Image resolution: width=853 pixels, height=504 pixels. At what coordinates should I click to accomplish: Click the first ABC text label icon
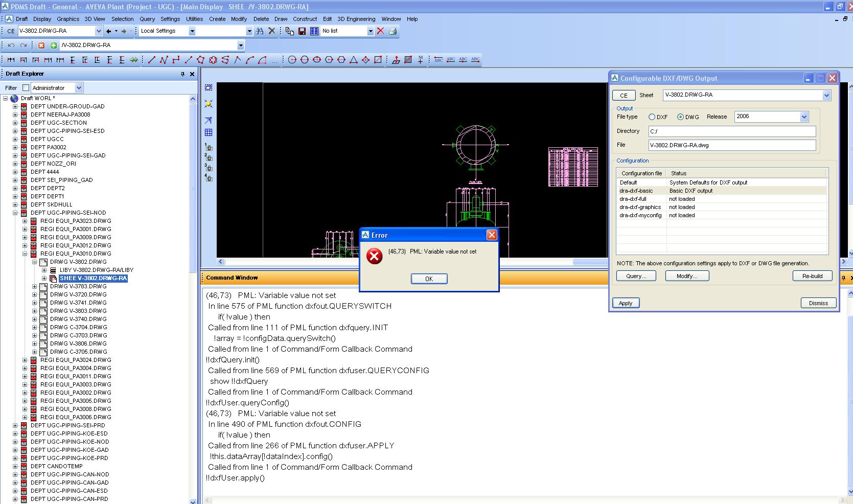(x=438, y=60)
